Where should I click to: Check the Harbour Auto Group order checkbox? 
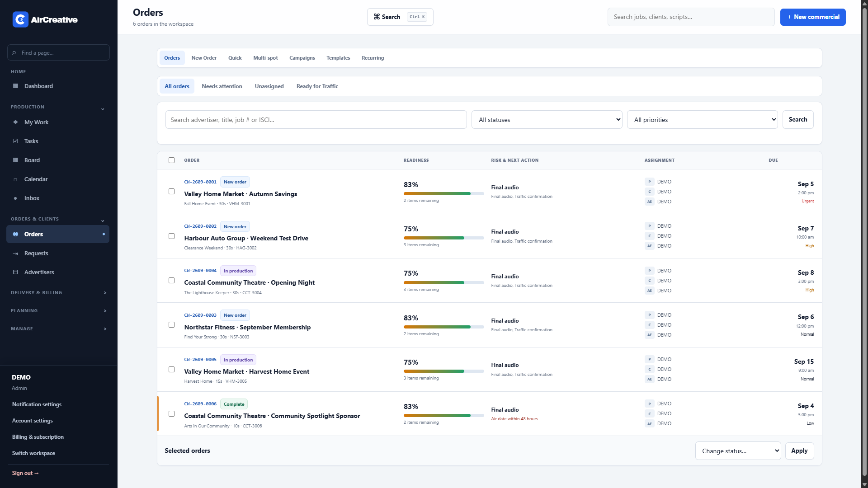(x=171, y=236)
